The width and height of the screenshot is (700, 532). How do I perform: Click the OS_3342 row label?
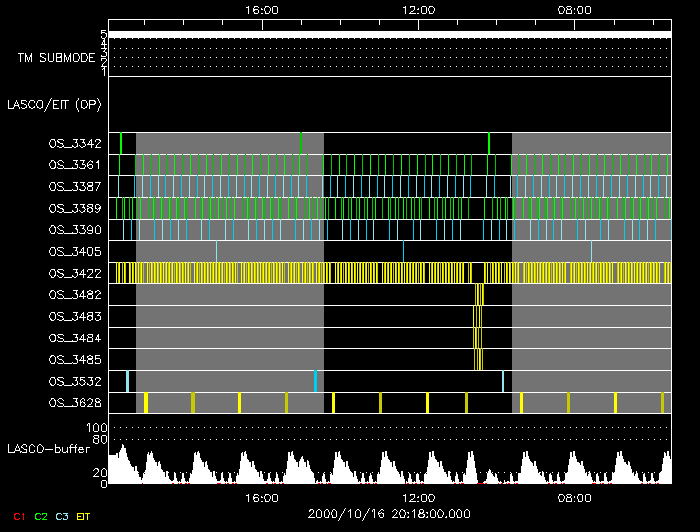pos(74,144)
